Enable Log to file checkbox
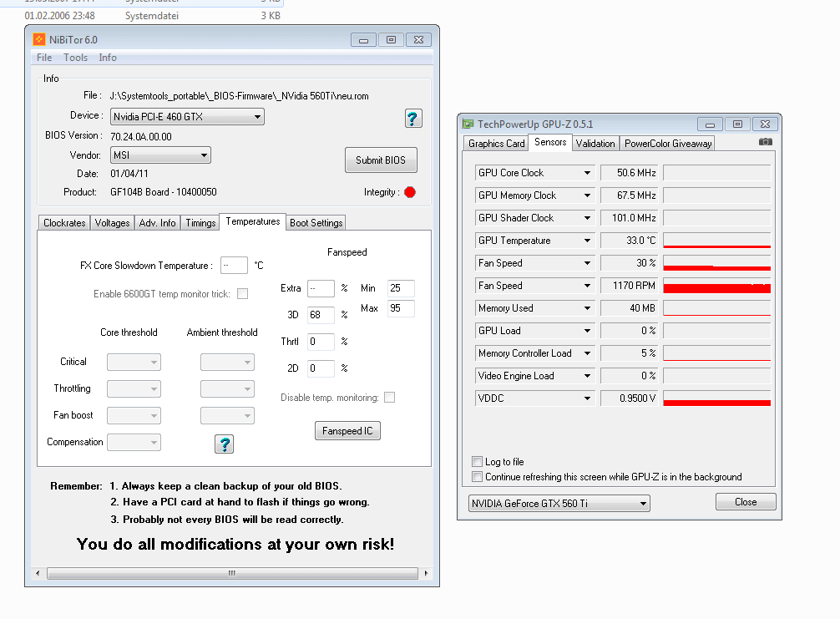The width and height of the screenshot is (840, 619). (477, 461)
